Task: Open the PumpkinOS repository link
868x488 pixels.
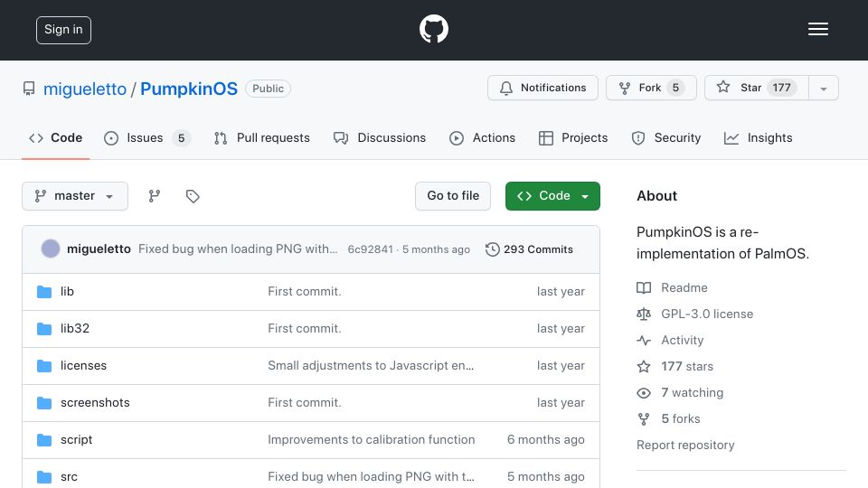Action: 189,89
